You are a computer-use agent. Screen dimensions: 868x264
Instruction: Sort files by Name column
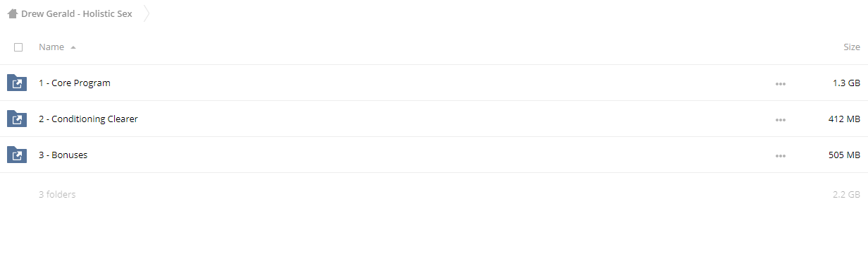(x=51, y=47)
